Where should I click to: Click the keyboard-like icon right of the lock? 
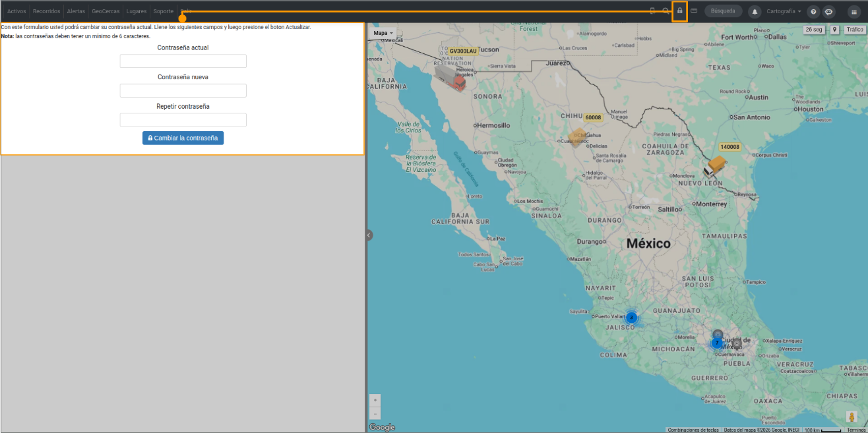694,11
